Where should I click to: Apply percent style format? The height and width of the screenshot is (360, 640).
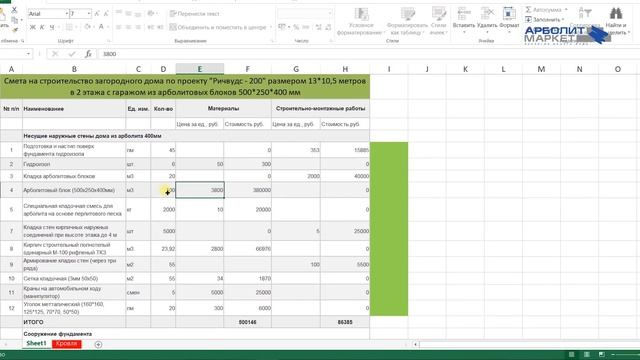point(296,27)
